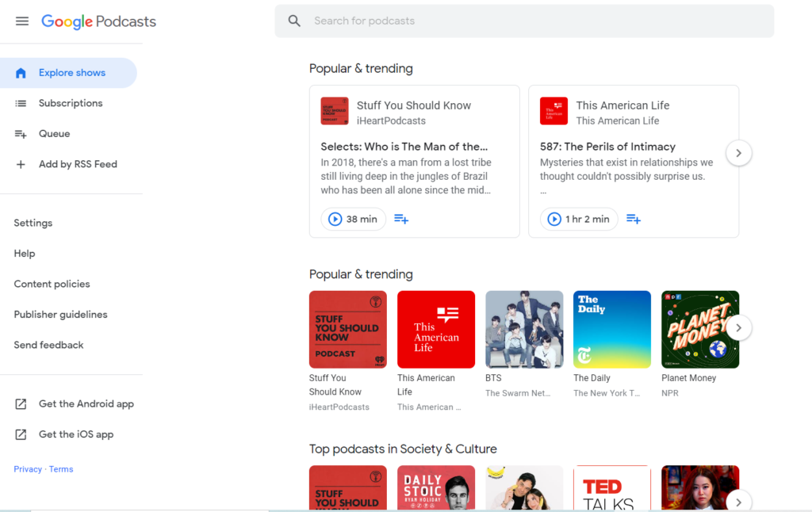Image resolution: width=812 pixels, height=512 pixels.
Task: Open Publisher guidelines
Action: click(x=60, y=315)
